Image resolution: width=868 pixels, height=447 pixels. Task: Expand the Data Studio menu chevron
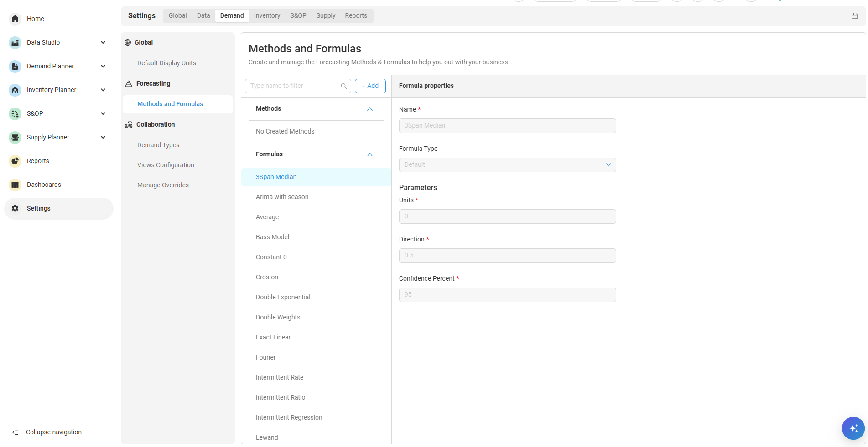click(103, 42)
